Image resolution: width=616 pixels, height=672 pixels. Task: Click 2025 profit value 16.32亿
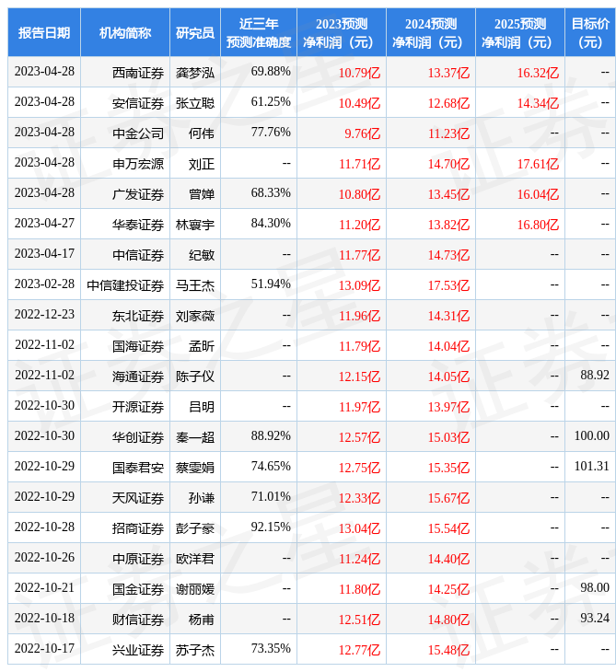pyautogui.click(x=538, y=73)
